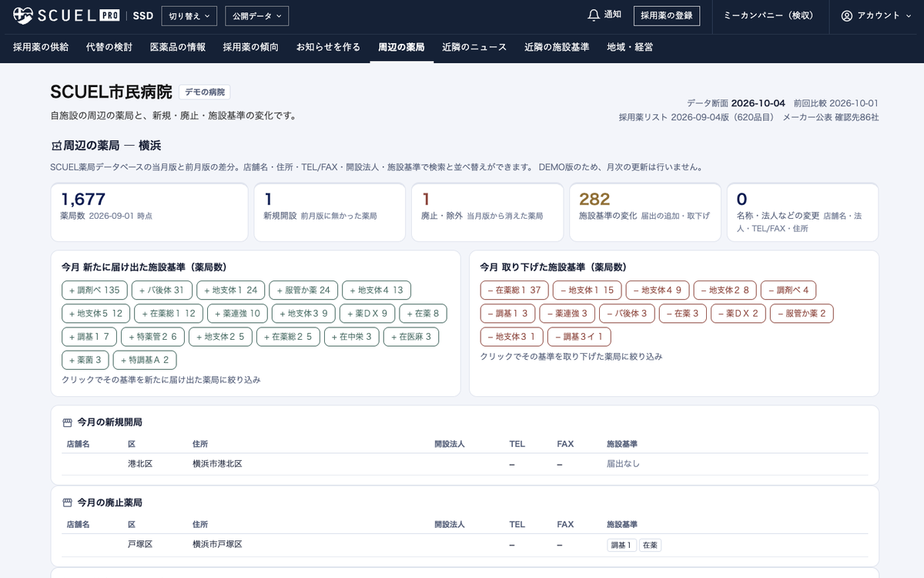This screenshot has height=578, width=924.
Task: Click the withdrawn − 薬ＤＸ 2 chip
Action: [738, 314]
